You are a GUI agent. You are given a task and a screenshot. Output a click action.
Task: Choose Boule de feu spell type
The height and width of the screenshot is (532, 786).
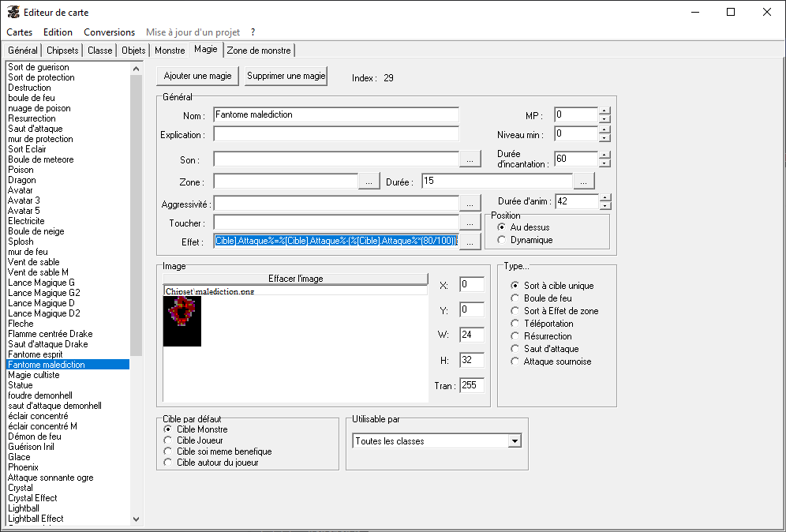click(515, 298)
